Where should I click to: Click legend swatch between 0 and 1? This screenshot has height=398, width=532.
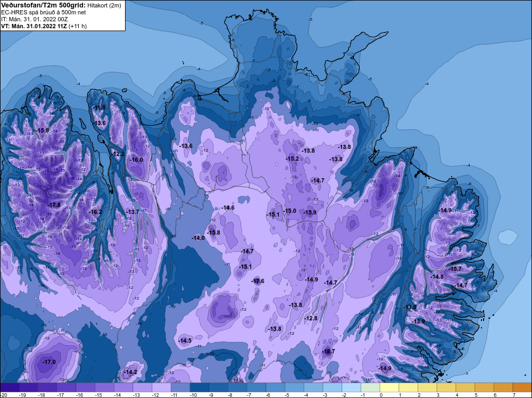(389, 387)
